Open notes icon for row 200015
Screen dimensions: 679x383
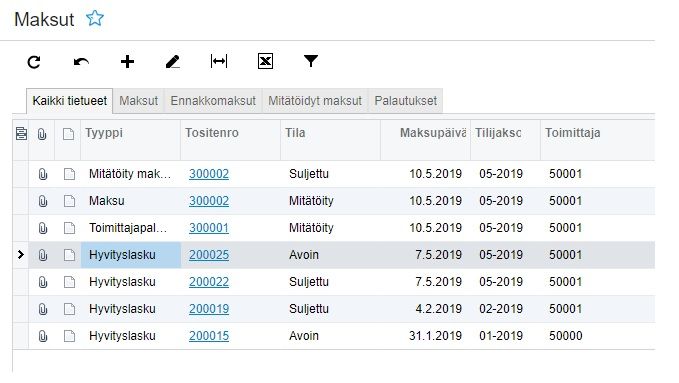coord(69,336)
